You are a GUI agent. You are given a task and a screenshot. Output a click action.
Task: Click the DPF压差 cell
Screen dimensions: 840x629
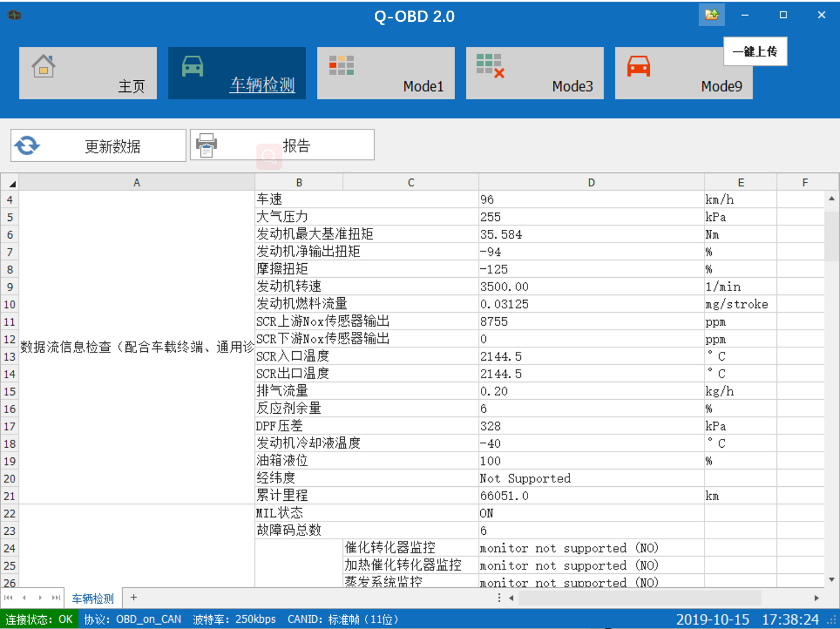click(366, 426)
